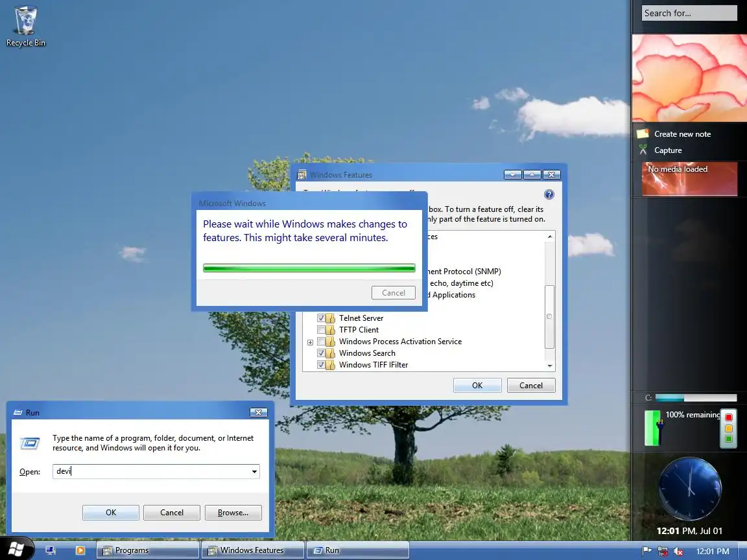This screenshot has height=560, width=747.
Task: Click the C: drive usage bar
Action: point(696,397)
